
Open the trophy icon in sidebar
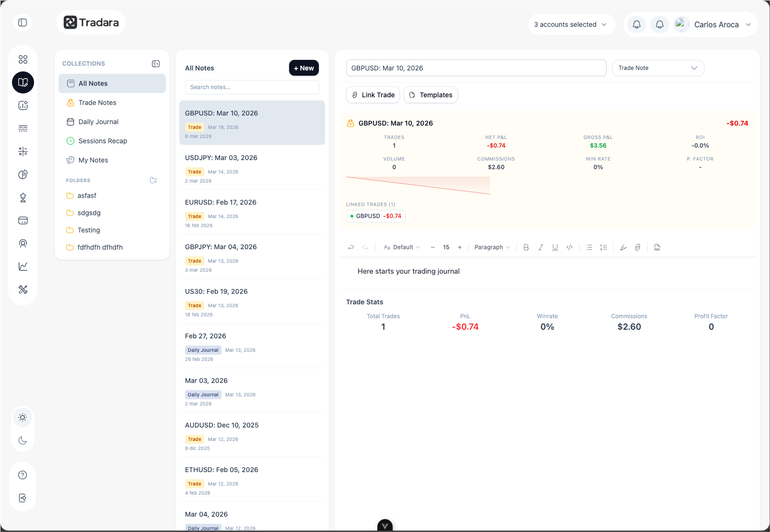23,197
